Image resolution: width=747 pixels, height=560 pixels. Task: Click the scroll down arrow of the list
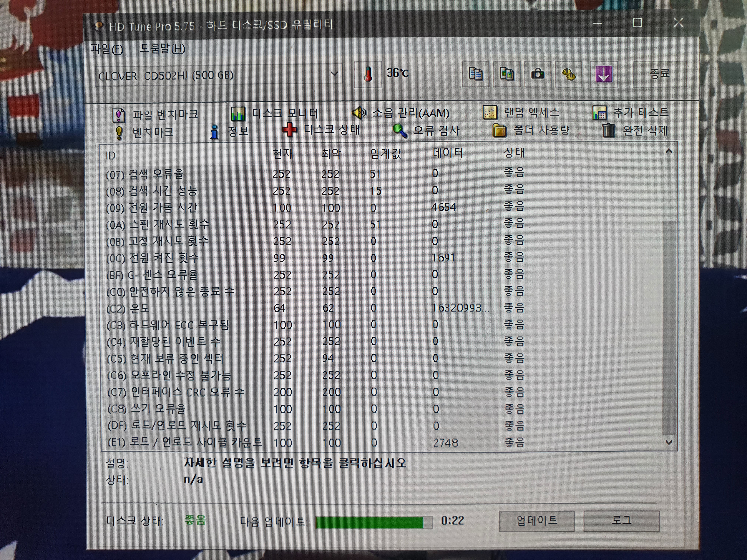point(669,443)
